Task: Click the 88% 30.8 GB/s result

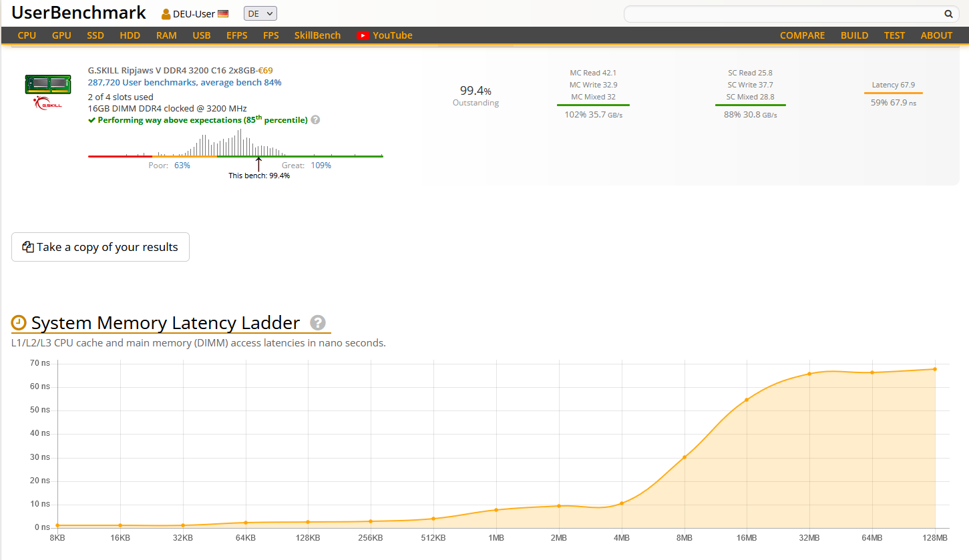Action: [x=750, y=115]
